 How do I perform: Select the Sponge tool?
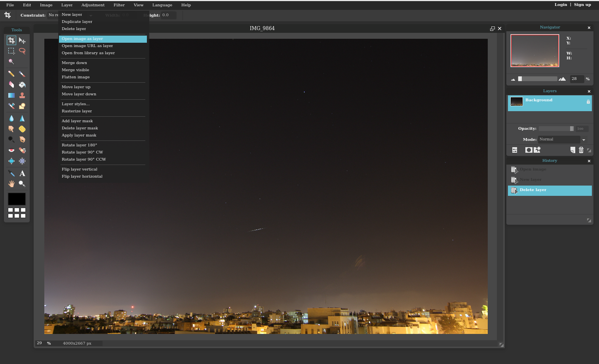click(x=22, y=129)
